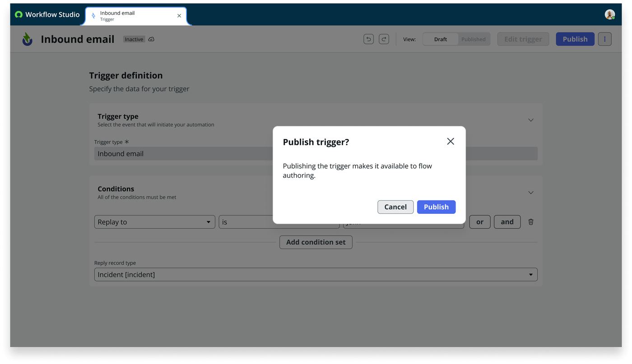Click 'Specify the data for your trigger' text

point(139,89)
